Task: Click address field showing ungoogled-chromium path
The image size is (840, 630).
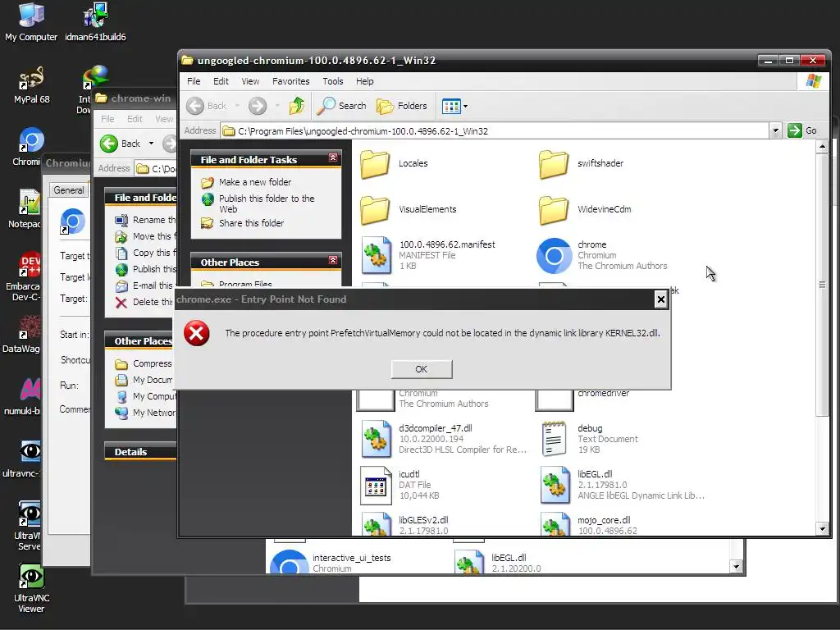Action: 495,130
